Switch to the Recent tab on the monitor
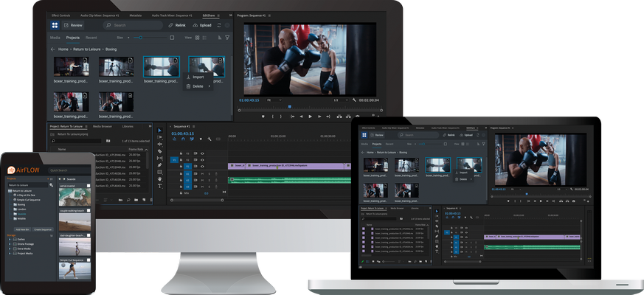Screen dimensions: 644x295 tap(91, 38)
